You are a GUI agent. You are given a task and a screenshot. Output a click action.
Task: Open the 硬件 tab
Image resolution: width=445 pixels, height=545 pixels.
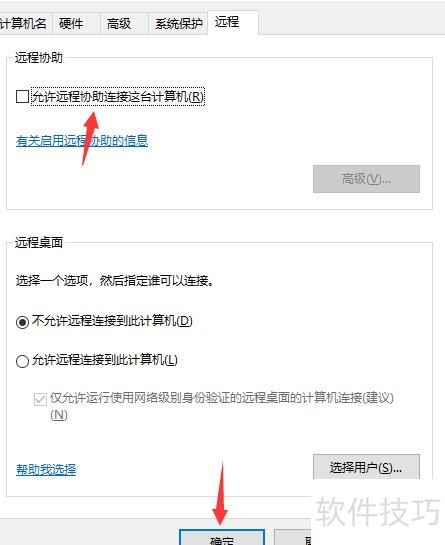click(x=76, y=24)
